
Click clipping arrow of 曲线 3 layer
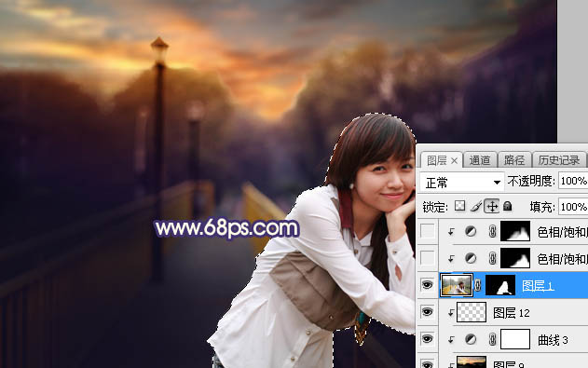click(451, 340)
